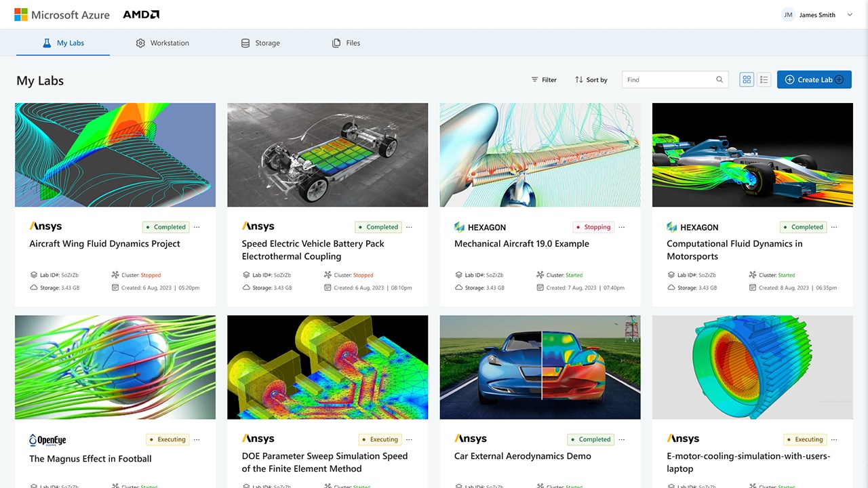Expand the James Smith account menu
Image resolution: width=868 pixels, height=488 pixels.
point(850,15)
